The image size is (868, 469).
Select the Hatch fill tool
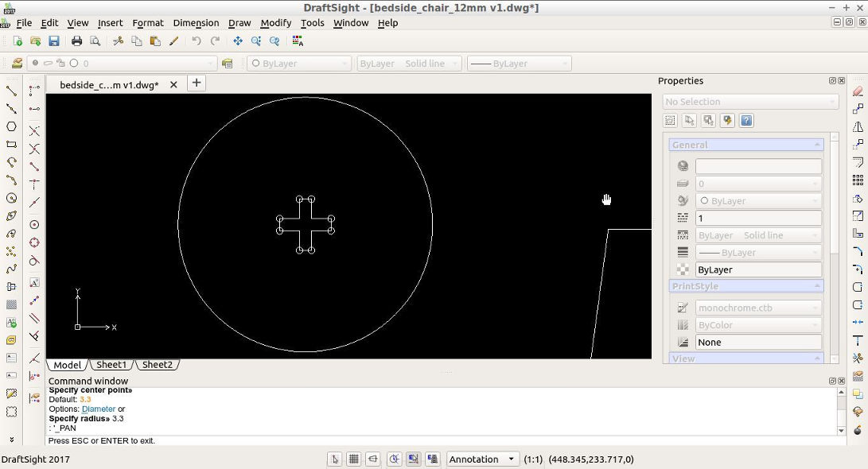point(11,304)
